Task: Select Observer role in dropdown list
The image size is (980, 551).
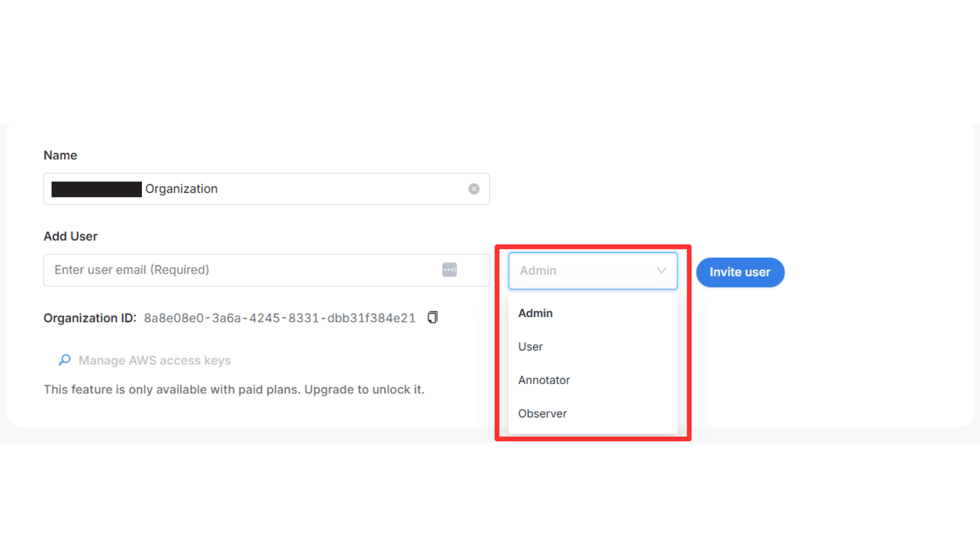Action: pos(542,414)
